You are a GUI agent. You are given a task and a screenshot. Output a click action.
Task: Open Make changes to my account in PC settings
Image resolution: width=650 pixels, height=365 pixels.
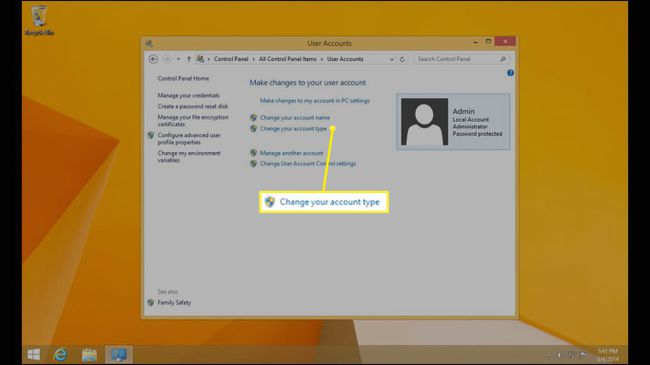(315, 101)
